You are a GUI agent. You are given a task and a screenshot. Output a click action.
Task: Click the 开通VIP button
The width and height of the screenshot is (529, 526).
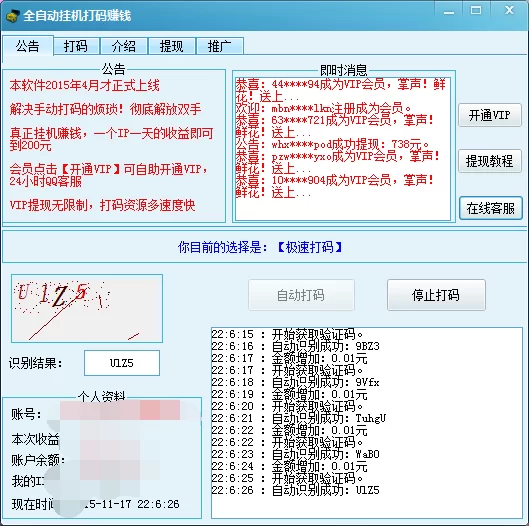click(x=490, y=115)
